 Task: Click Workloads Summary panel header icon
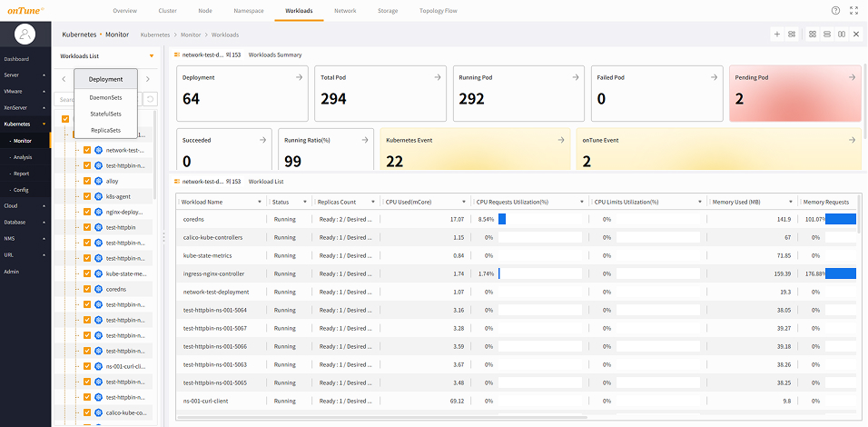177,55
